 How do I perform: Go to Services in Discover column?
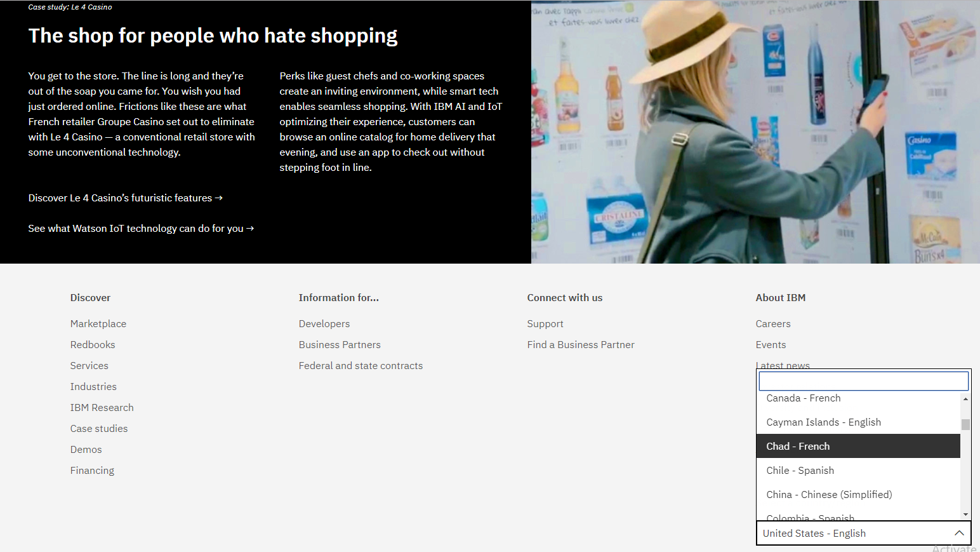(89, 366)
